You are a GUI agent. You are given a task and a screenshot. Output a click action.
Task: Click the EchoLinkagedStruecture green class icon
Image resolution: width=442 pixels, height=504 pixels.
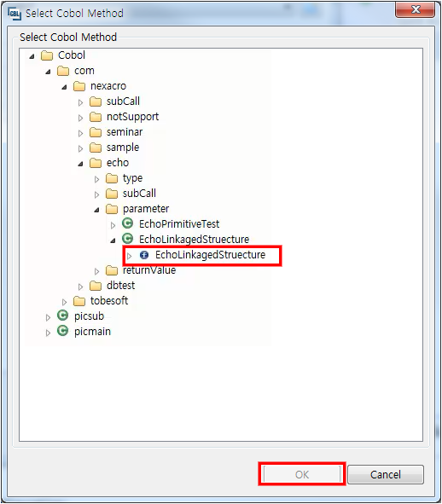tap(128, 239)
